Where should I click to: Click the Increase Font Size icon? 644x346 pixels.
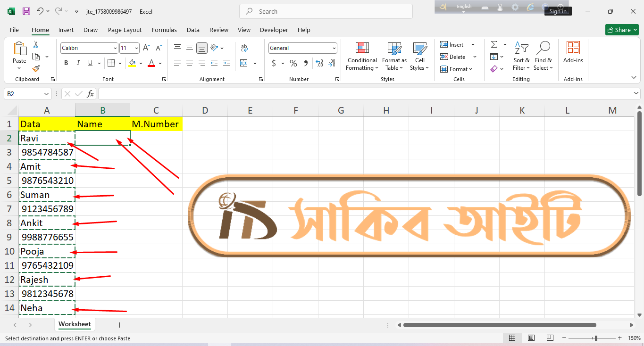[146, 48]
